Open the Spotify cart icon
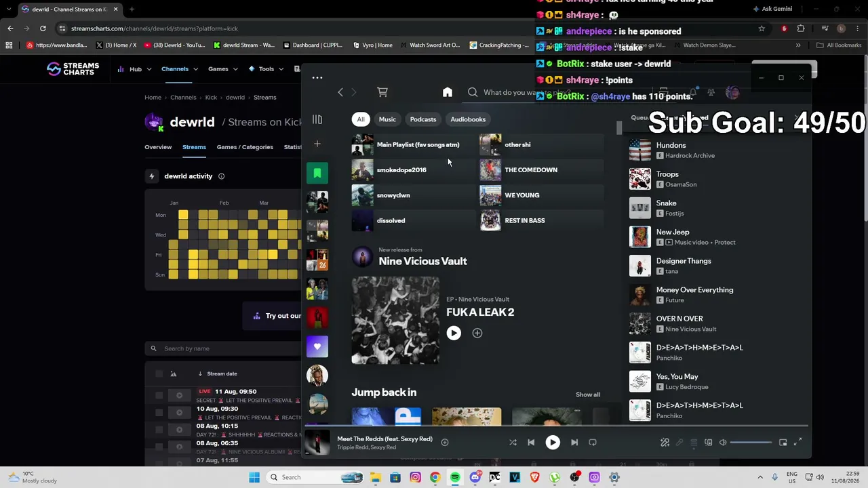 tap(382, 92)
